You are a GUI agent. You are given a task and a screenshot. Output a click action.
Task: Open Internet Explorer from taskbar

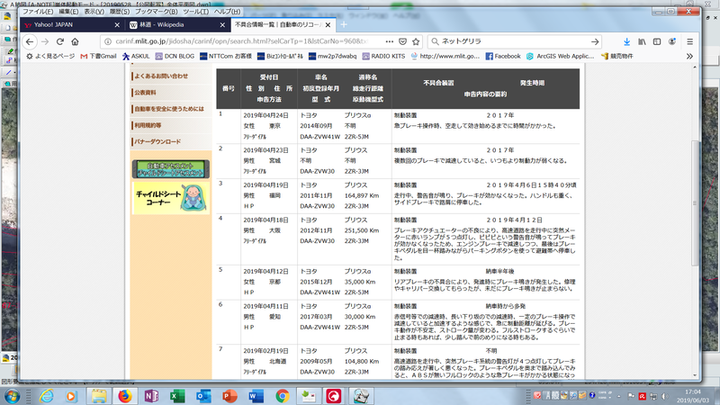(x=46, y=396)
